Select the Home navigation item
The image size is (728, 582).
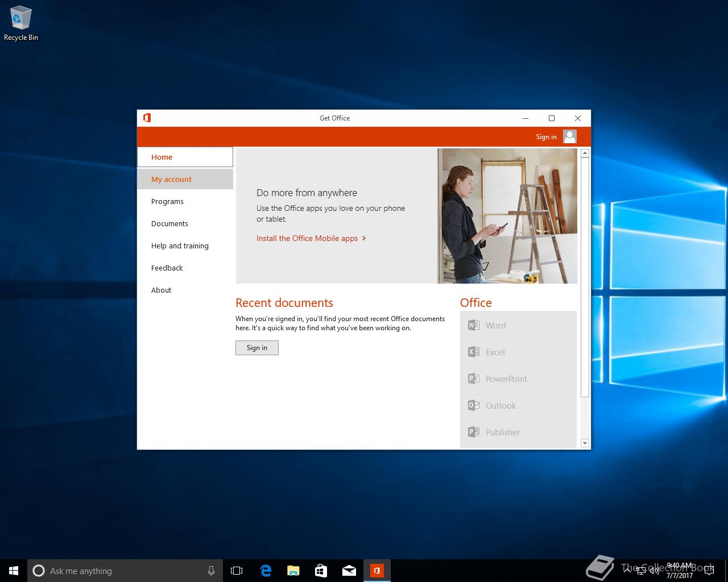tap(185, 157)
